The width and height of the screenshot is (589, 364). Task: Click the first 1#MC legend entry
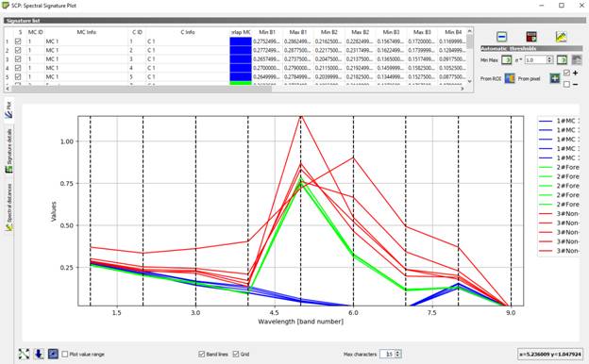click(559, 121)
